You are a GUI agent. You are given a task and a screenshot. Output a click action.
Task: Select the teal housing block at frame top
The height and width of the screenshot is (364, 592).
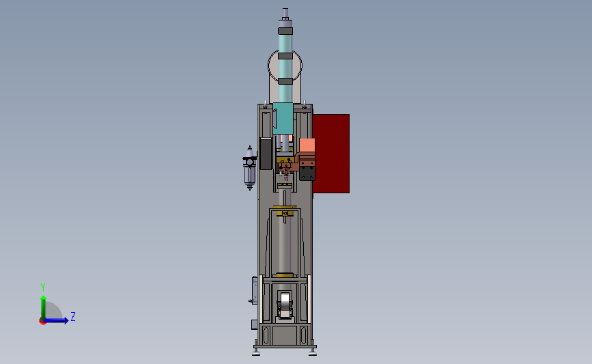pyautogui.click(x=283, y=119)
